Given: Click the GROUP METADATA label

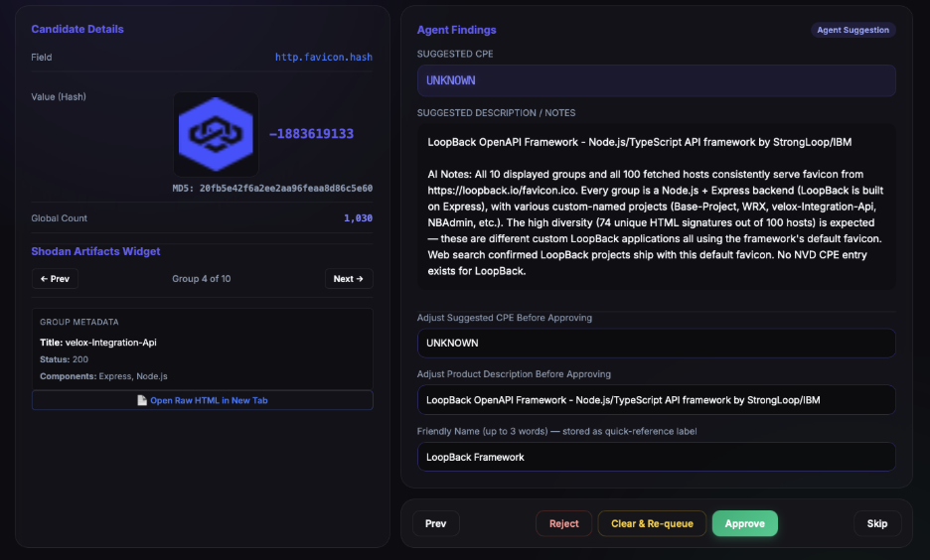Looking at the screenshot, I should (78, 322).
